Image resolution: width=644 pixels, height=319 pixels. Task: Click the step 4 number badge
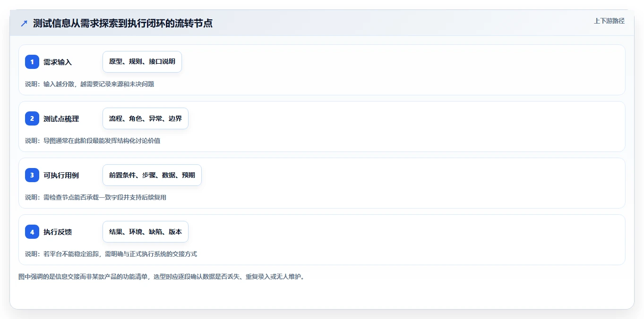coord(32,232)
